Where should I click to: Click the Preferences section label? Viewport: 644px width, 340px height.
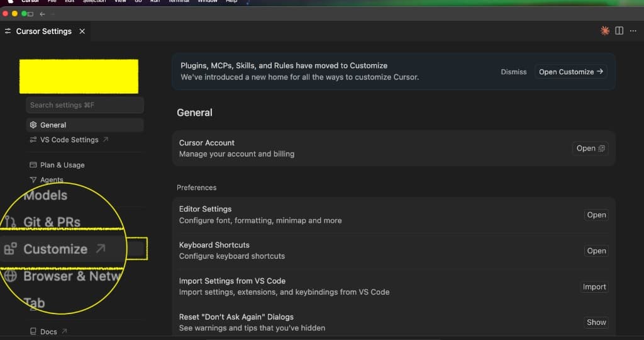(x=197, y=188)
